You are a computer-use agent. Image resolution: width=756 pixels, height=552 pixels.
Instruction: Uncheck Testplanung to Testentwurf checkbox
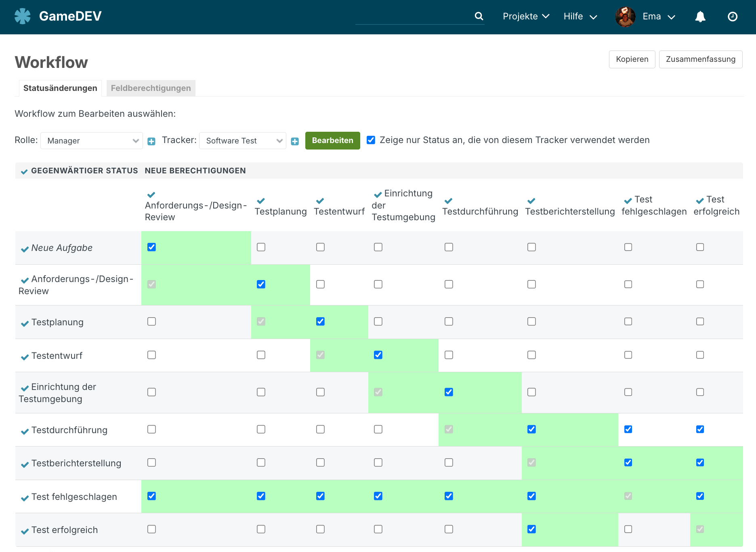[320, 321]
